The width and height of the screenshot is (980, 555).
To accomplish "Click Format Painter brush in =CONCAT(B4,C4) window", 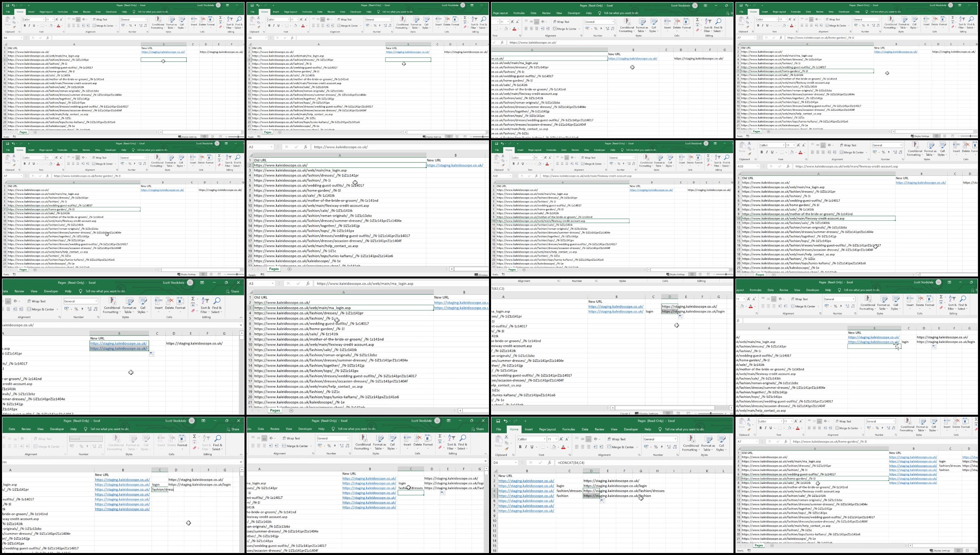I will (506, 449).
